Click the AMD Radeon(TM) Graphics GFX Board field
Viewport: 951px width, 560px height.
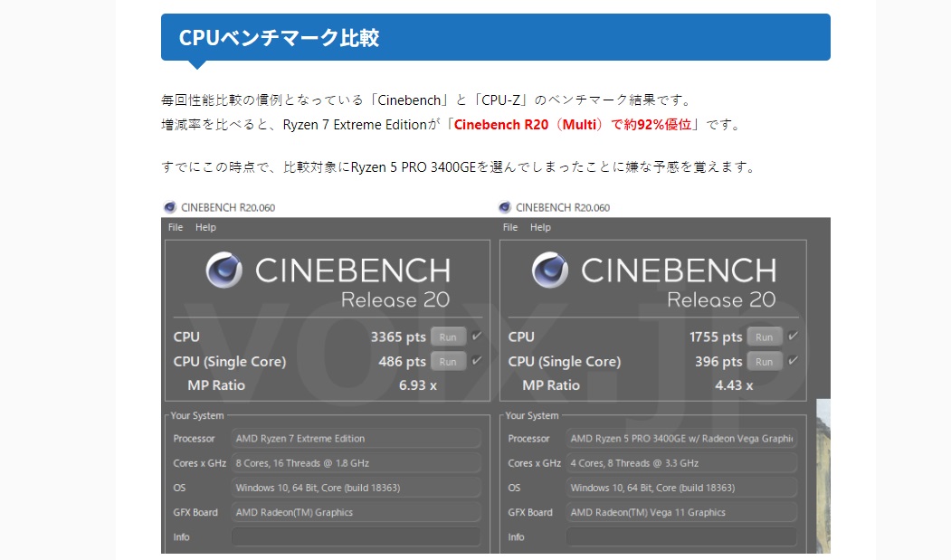(356, 512)
